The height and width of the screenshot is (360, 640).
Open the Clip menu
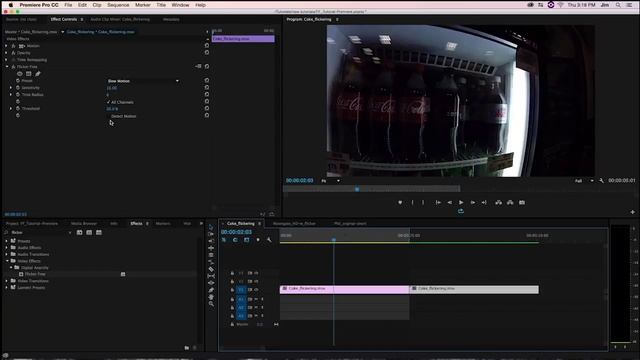coord(97,5)
